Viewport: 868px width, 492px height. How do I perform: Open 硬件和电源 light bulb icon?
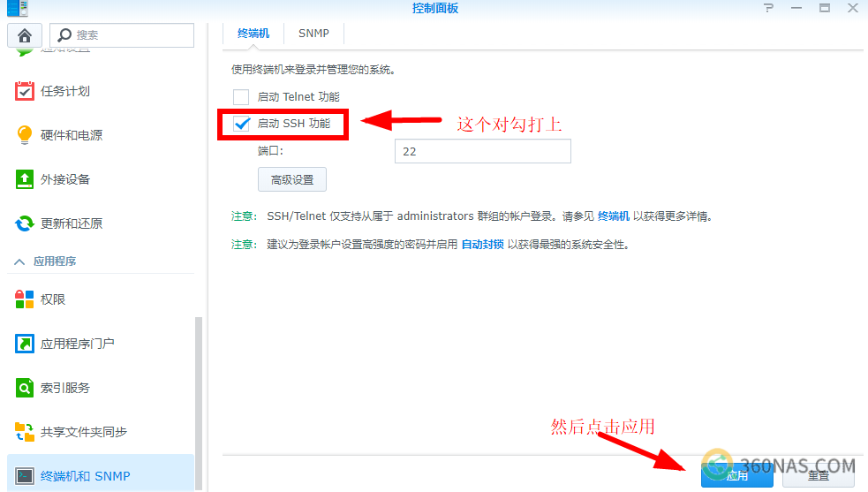[x=25, y=134]
